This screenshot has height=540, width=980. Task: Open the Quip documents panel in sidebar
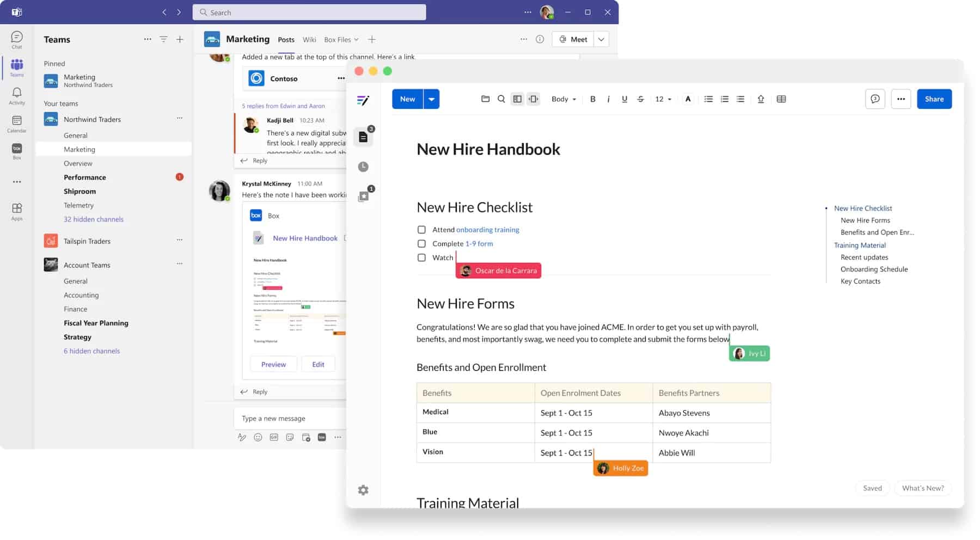tap(363, 137)
